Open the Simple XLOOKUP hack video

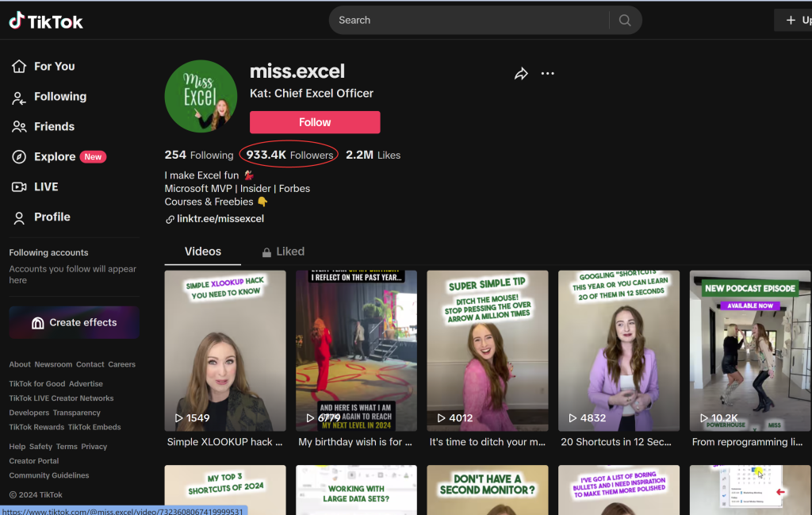[225, 351]
